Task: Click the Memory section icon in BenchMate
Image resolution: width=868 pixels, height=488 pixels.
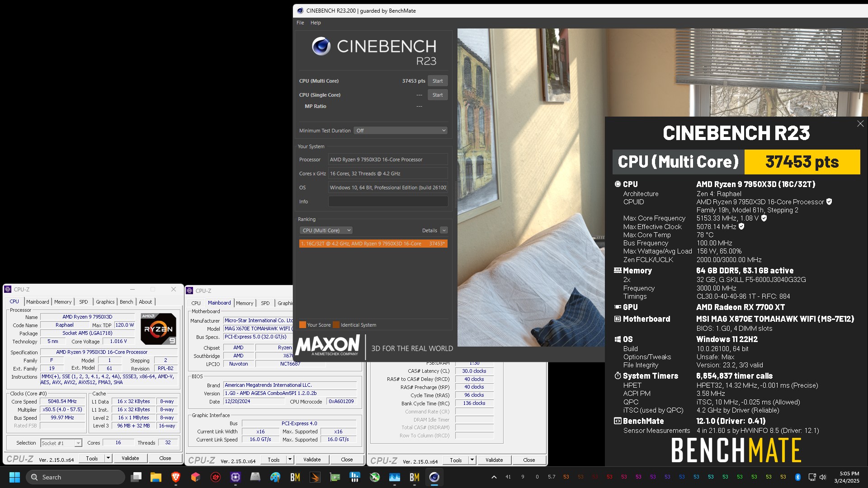Action: tap(618, 270)
